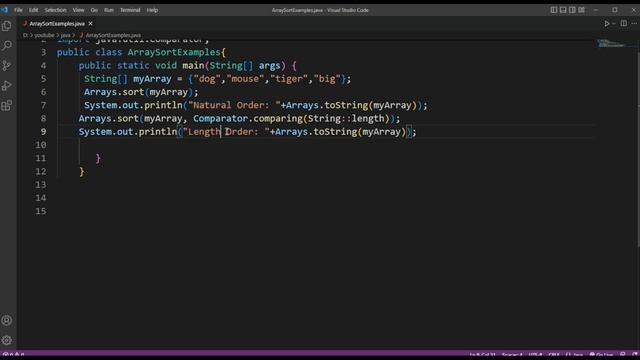This screenshot has height=360, width=640.
Task: Click the 'java' breadcrumb segment
Action: coord(65,36)
